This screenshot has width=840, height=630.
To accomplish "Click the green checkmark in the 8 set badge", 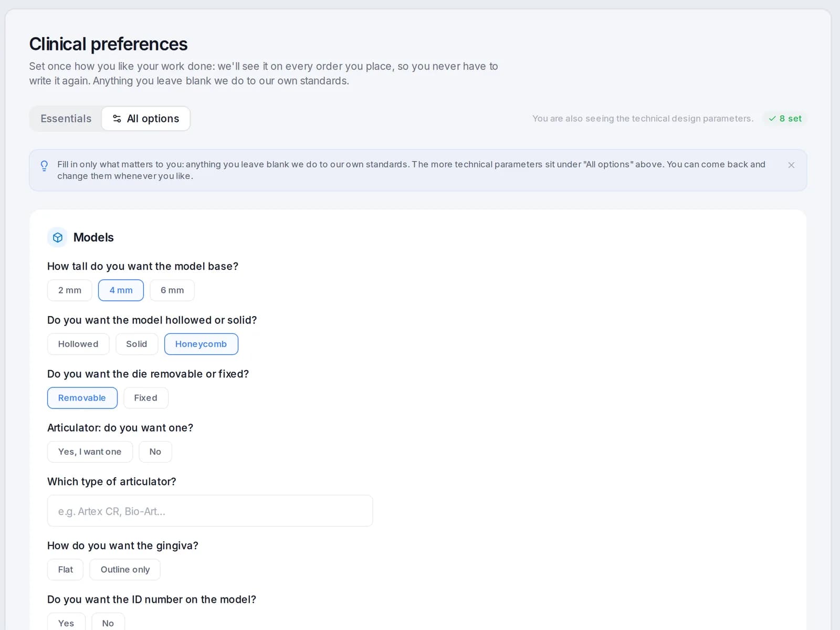I will pyautogui.click(x=772, y=119).
